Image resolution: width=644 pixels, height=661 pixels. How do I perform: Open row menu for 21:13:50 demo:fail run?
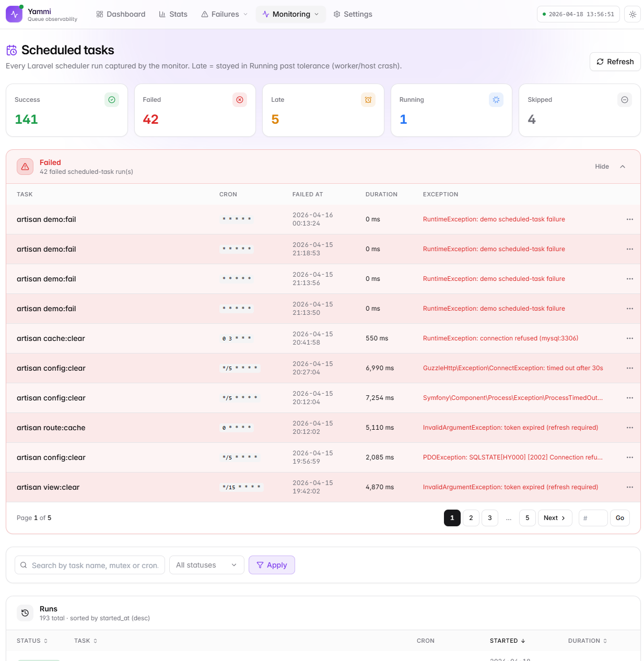(630, 309)
